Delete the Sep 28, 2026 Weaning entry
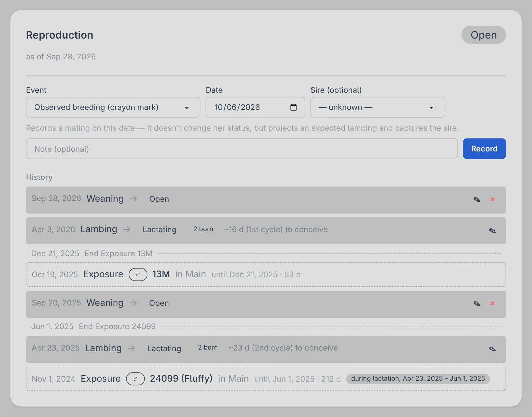The image size is (532, 417). click(x=492, y=199)
